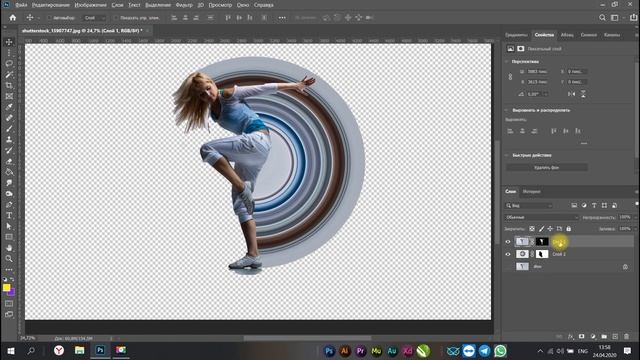The width and height of the screenshot is (640, 360).
Task: Open the Файл menu
Action: coord(21,5)
